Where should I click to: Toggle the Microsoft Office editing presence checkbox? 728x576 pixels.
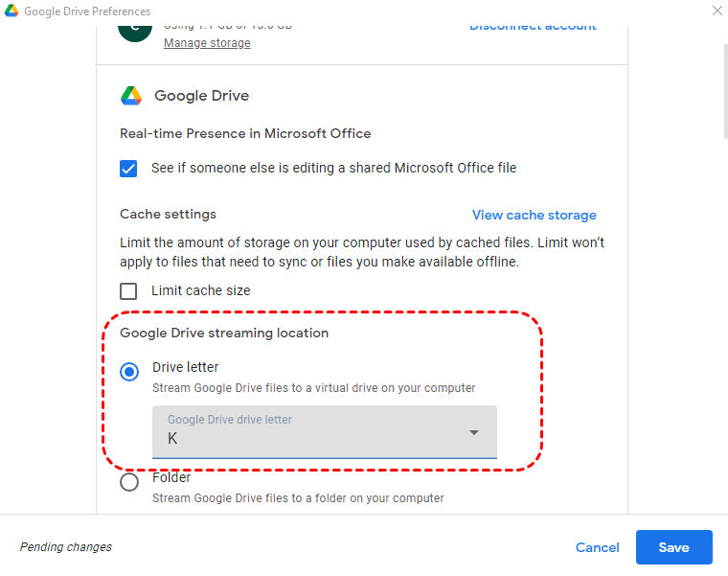tap(129, 169)
